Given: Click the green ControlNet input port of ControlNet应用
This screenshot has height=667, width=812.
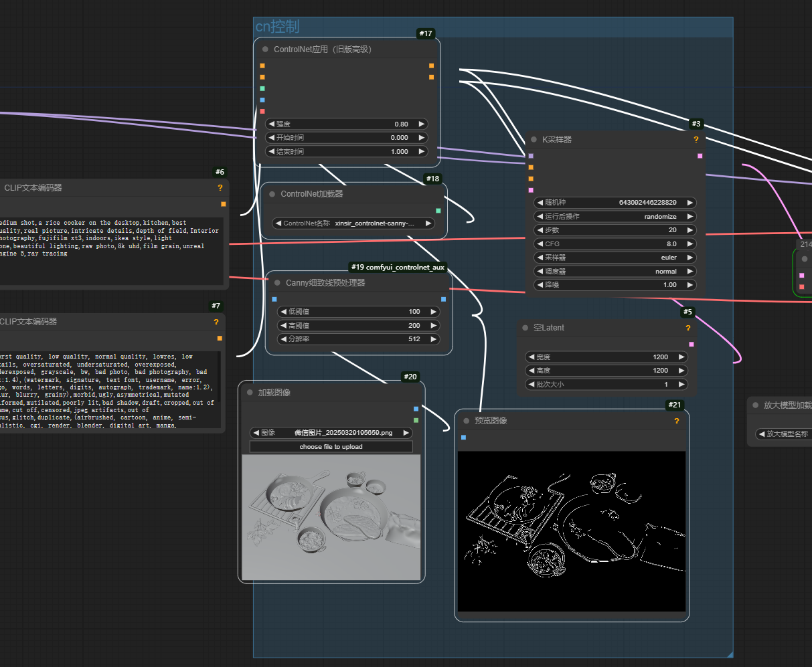Looking at the screenshot, I should (262, 88).
